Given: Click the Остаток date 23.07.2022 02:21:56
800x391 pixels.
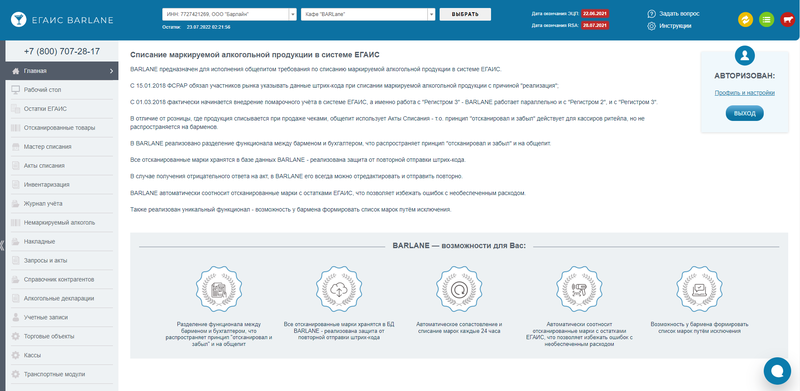Looking at the screenshot, I should click(209, 27).
